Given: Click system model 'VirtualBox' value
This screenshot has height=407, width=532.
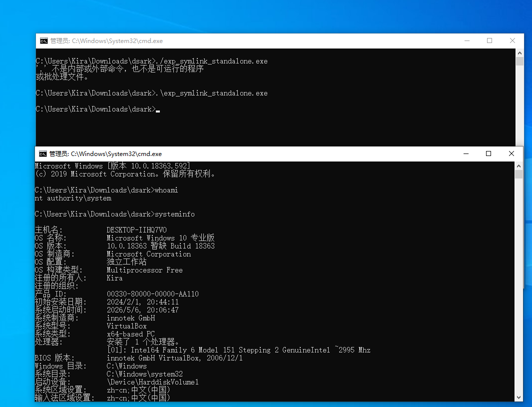Looking at the screenshot, I should [126, 326].
